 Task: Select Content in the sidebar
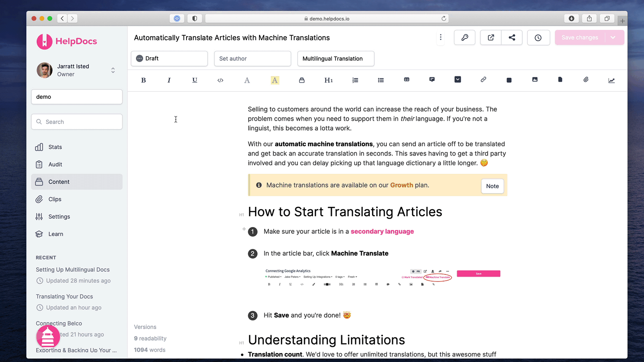coord(76,182)
